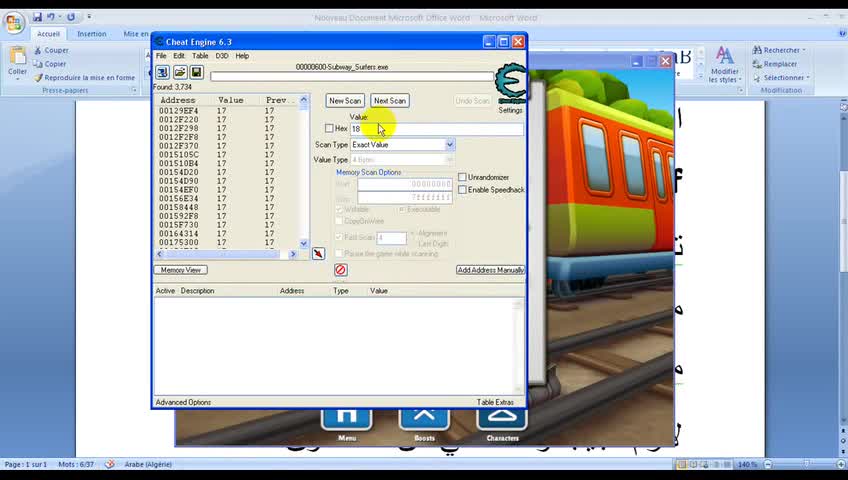
Task: Open the Edit menu in Cheat Engine
Action: coord(179,56)
